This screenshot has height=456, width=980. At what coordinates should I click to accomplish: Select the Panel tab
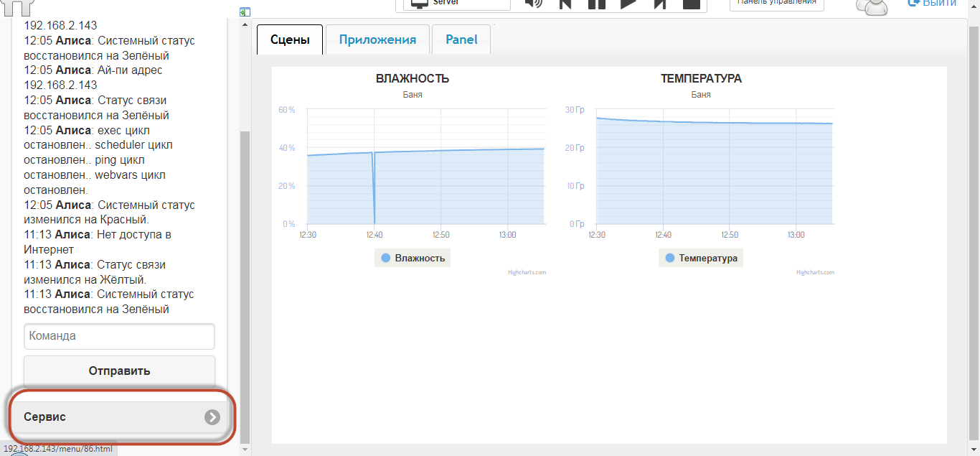click(461, 39)
